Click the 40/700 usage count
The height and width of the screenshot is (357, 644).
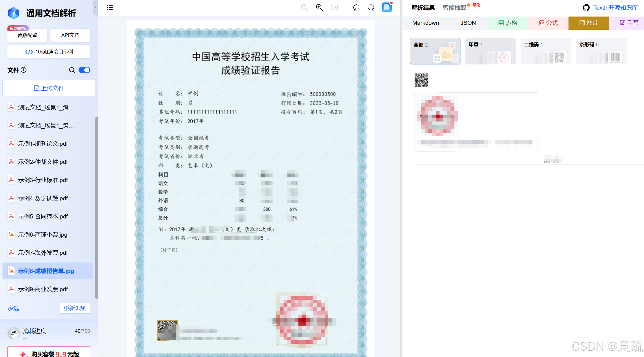[82, 331]
